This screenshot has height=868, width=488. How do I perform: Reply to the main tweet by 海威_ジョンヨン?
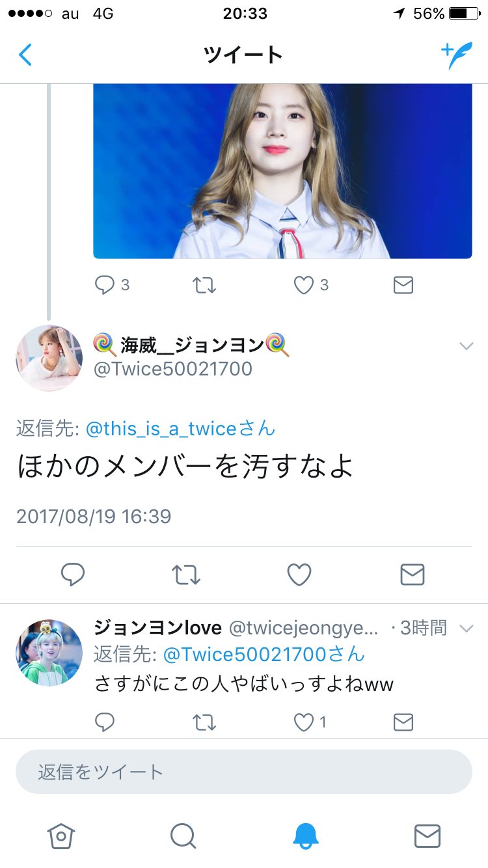(73, 575)
